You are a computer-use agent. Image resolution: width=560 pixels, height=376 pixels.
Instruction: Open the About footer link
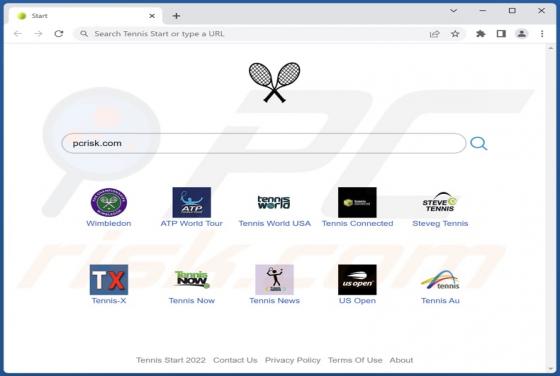pos(401,360)
